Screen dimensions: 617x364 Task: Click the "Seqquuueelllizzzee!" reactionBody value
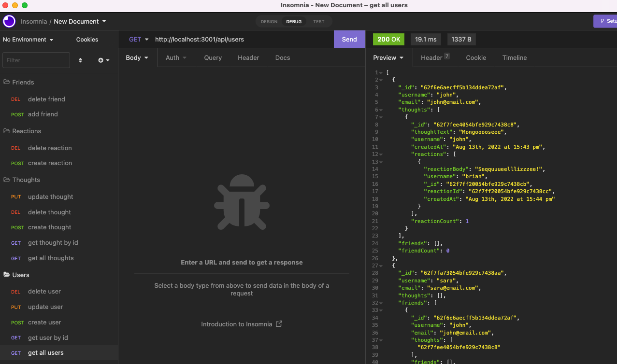509,169
